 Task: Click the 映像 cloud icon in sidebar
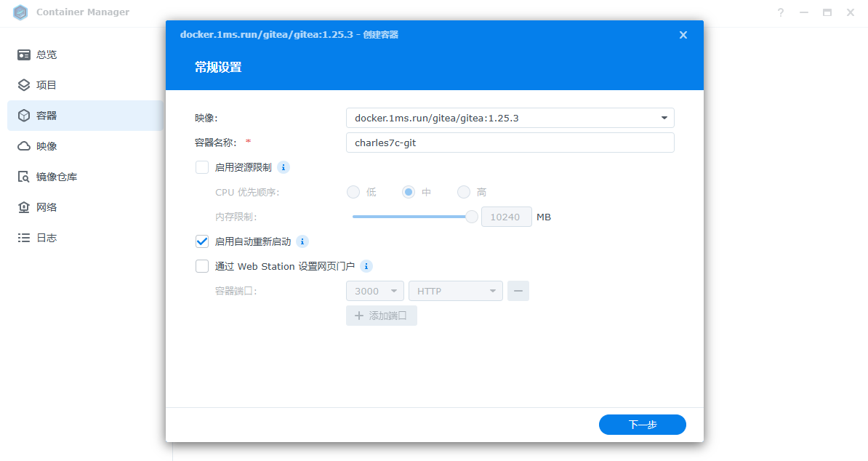pos(24,146)
